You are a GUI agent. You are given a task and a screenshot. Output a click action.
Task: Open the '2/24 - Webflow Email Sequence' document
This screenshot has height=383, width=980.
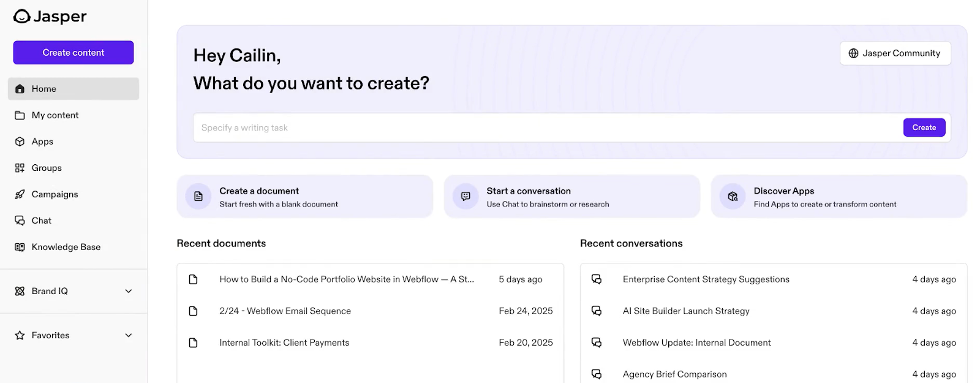[x=285, y=311]
